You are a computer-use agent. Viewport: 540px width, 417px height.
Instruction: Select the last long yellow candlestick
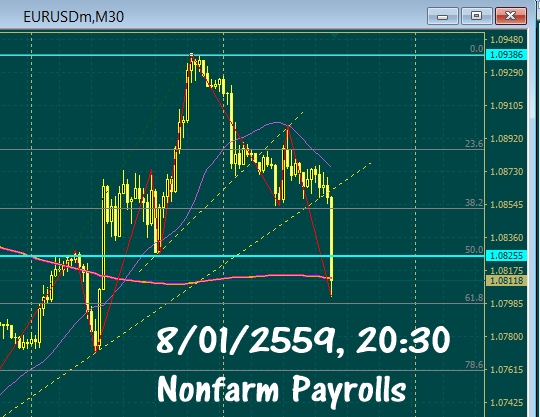(332, 246)
